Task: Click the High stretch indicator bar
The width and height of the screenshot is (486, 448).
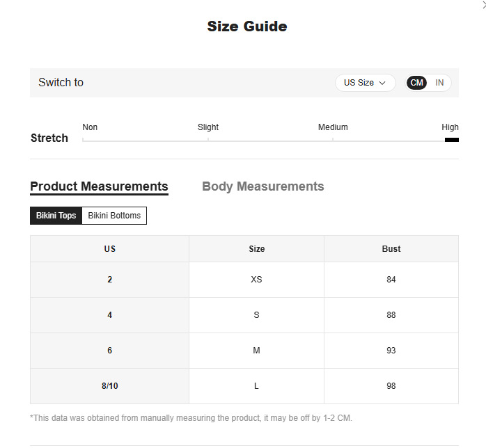Action: click(451, 140)
